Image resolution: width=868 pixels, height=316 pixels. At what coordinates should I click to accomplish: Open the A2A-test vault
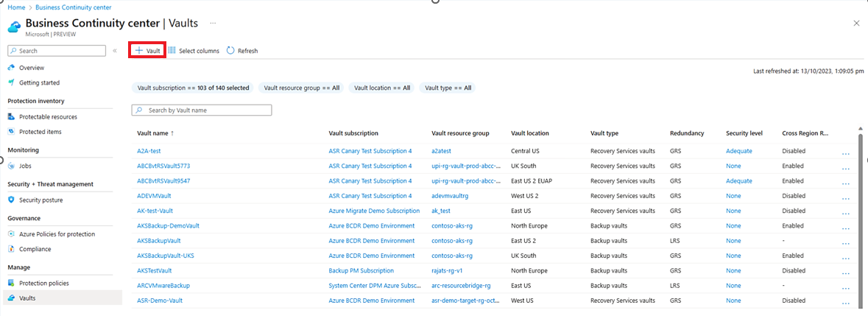149,151
